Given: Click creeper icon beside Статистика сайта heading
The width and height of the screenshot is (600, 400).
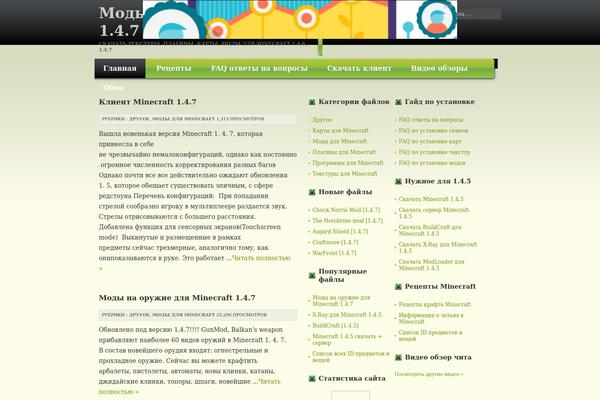Looking at the screenshot, I should pos(312,379).
